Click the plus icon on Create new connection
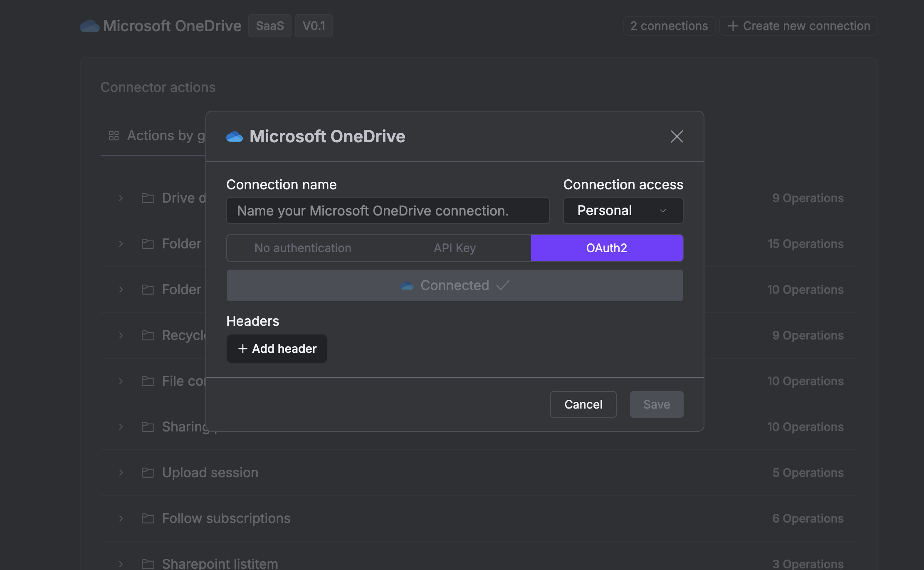Screen dimensions: 924x570 733,26
